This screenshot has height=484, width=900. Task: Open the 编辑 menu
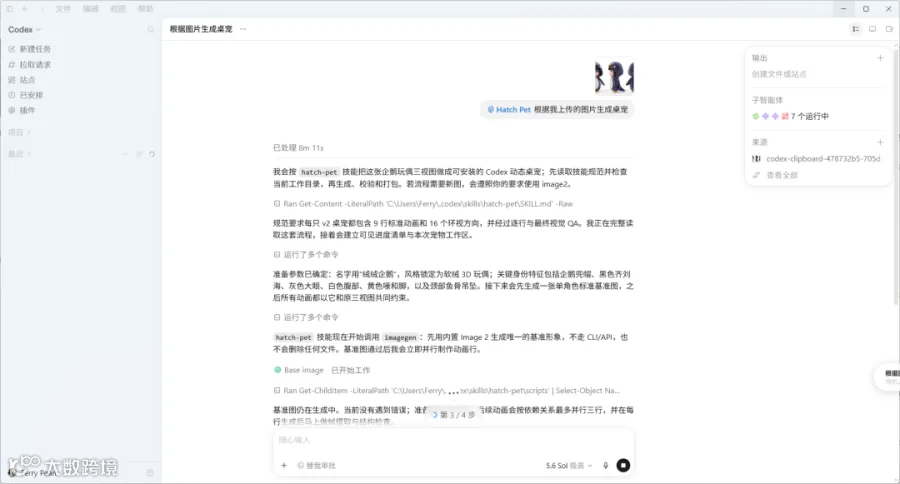click(91, 9)
